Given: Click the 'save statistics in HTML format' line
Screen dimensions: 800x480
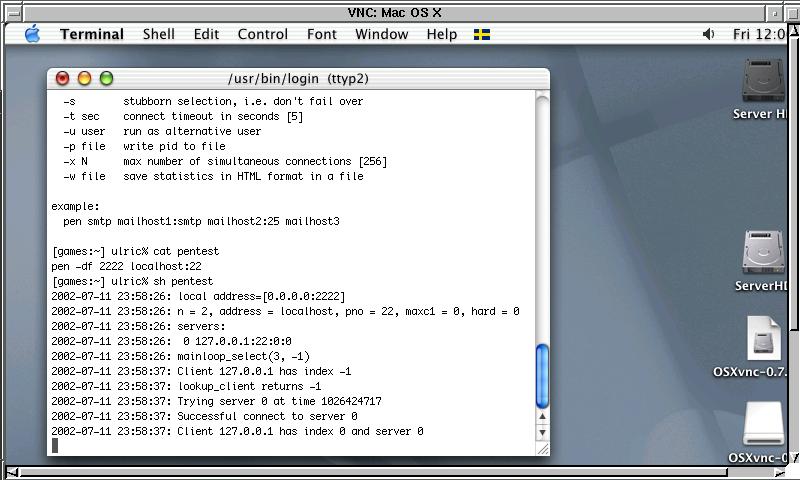Looking at the screenshot, I should coord(243,176).
